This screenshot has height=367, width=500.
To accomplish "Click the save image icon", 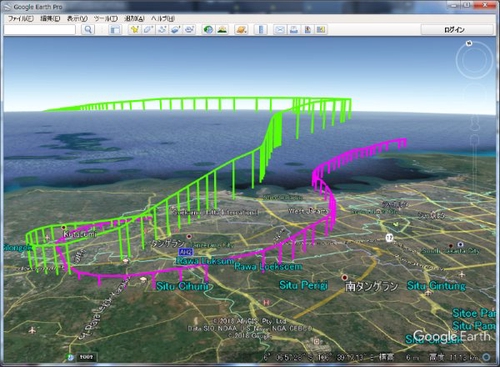I will tap(307, 30).
